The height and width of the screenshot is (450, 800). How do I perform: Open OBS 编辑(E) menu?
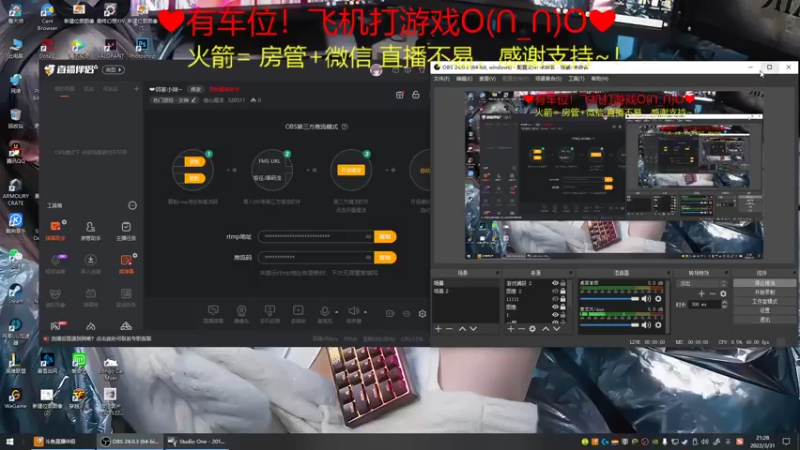tap(464, 79)
